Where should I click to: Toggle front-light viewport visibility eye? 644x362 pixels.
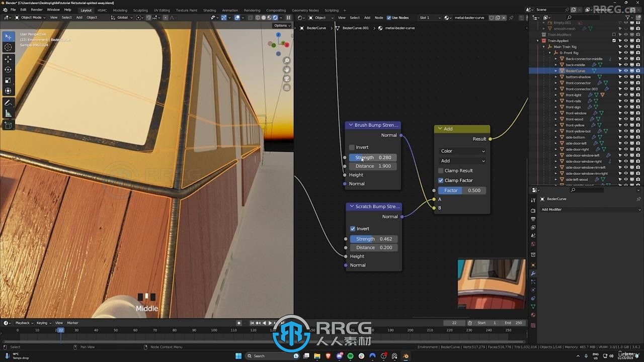point(626,95)
